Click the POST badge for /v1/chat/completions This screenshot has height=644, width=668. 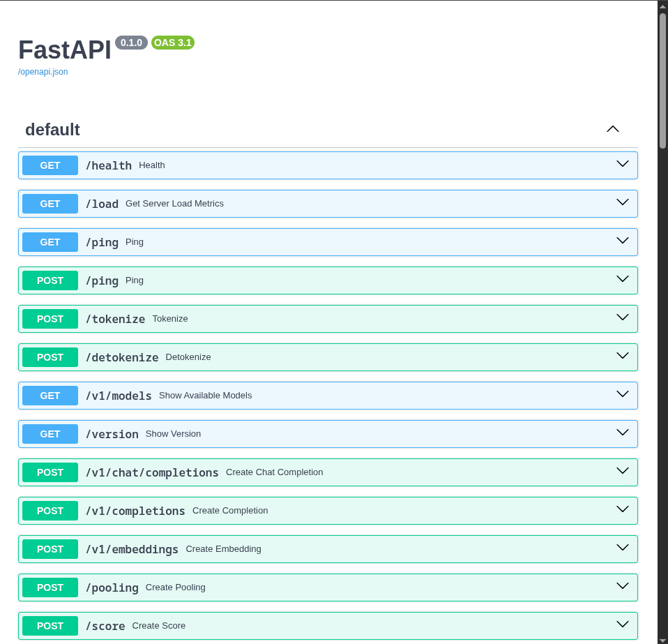pos(50,472)
